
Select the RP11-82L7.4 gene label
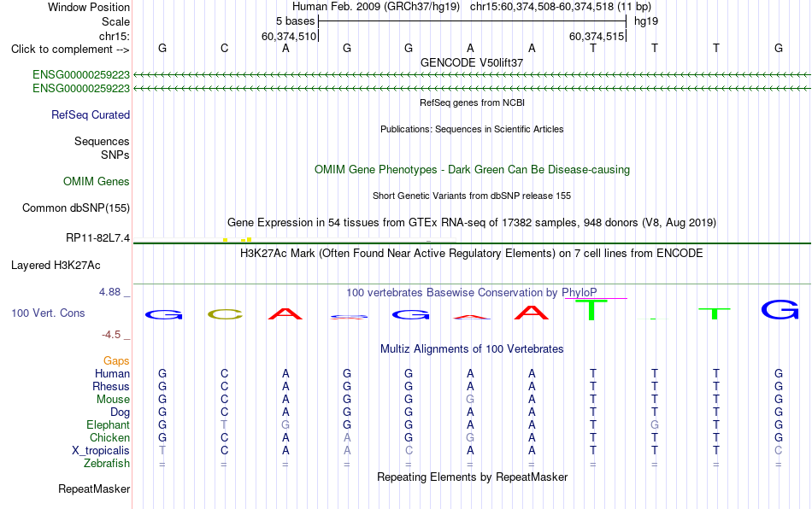coord(97,238)
